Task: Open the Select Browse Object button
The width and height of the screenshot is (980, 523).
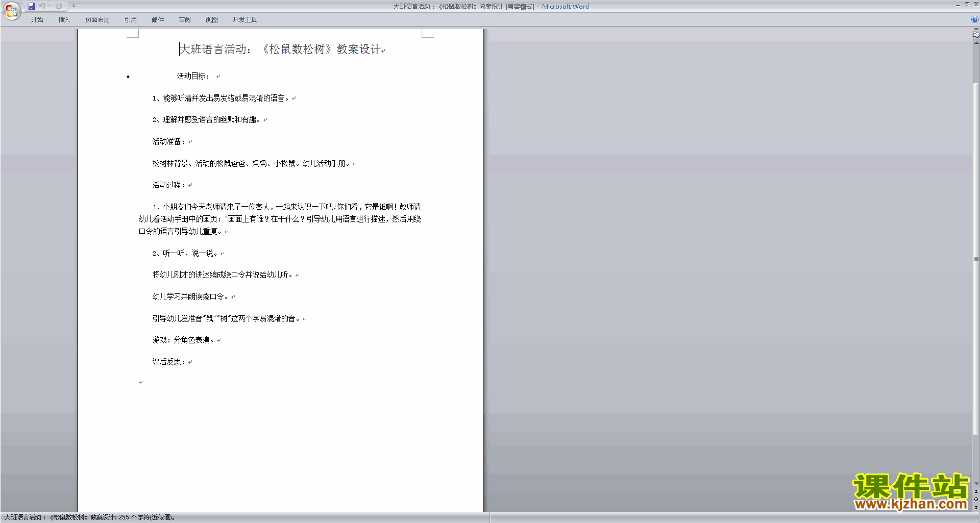Action: pos(976,499)
